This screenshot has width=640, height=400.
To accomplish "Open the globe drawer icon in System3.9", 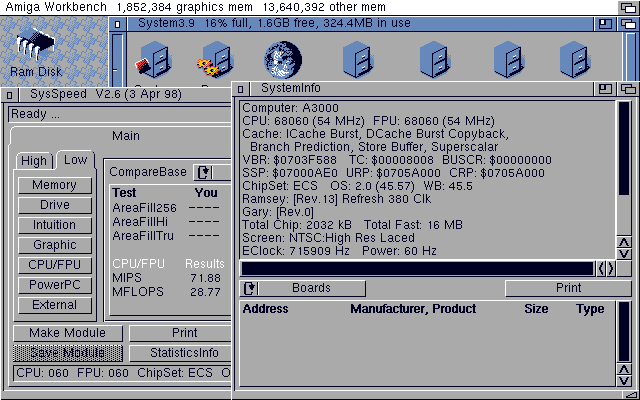I will pyautogui.click(x=283, y=60).
